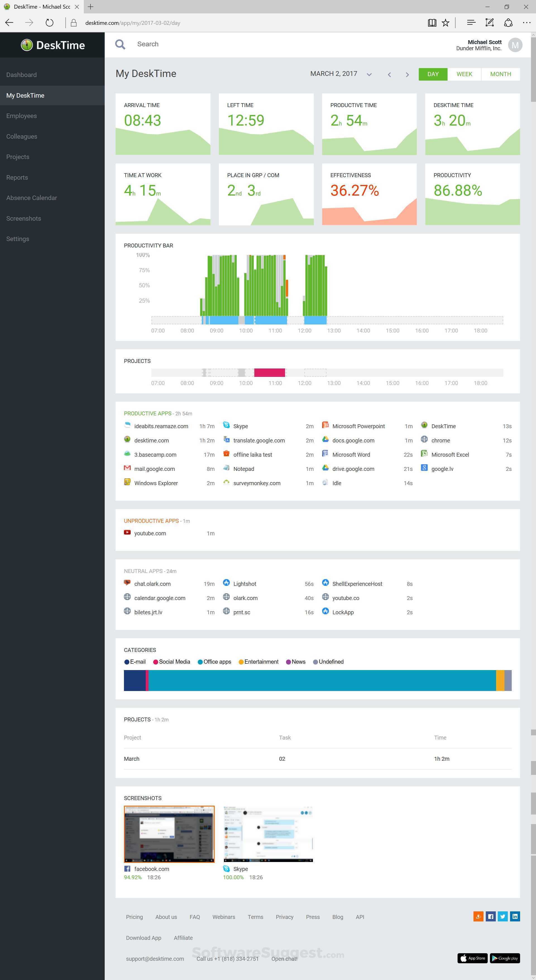Switch to the MONTH view
This screenshot has width=536, height=980.
tap(500, 74)
